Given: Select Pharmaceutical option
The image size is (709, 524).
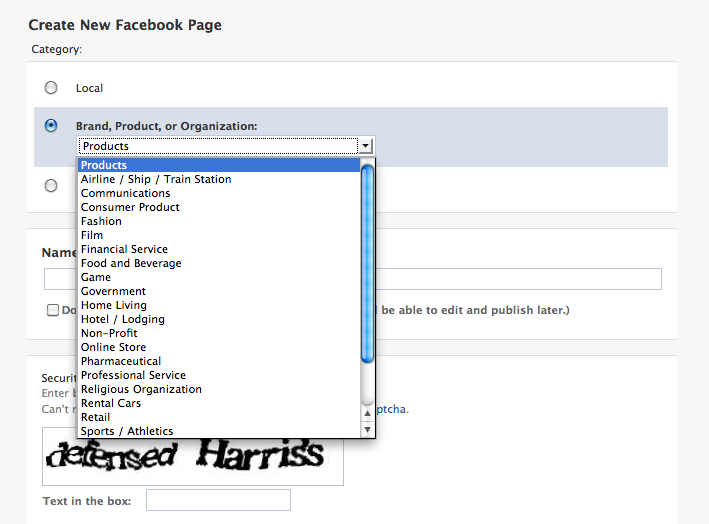Looking at the screenshot, I should click(219, 361).
